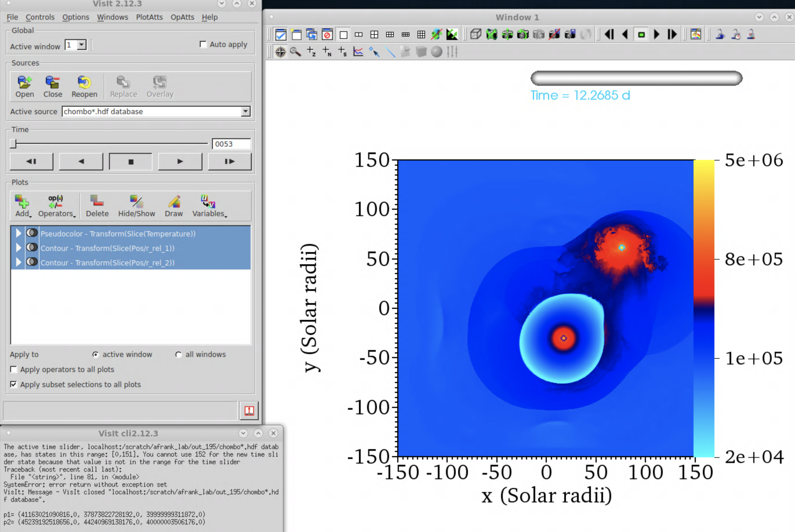This screenshot has width=795, height=532.
Task: Open the OpAtts menu
Action: 182,17
